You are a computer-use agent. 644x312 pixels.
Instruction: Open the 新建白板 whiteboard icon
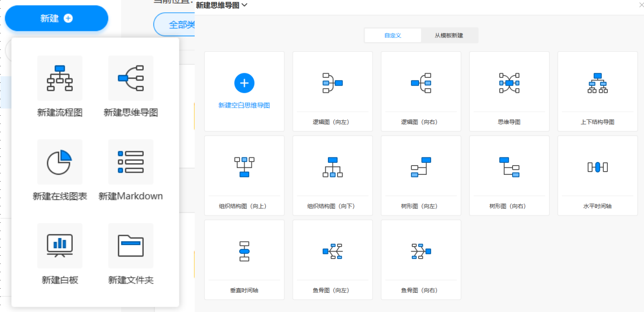pos(60,246)
